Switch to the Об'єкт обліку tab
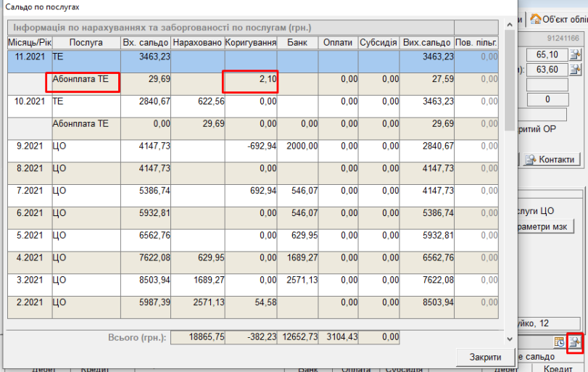Screen dimensions: 588x372 (x=558, y=19)
